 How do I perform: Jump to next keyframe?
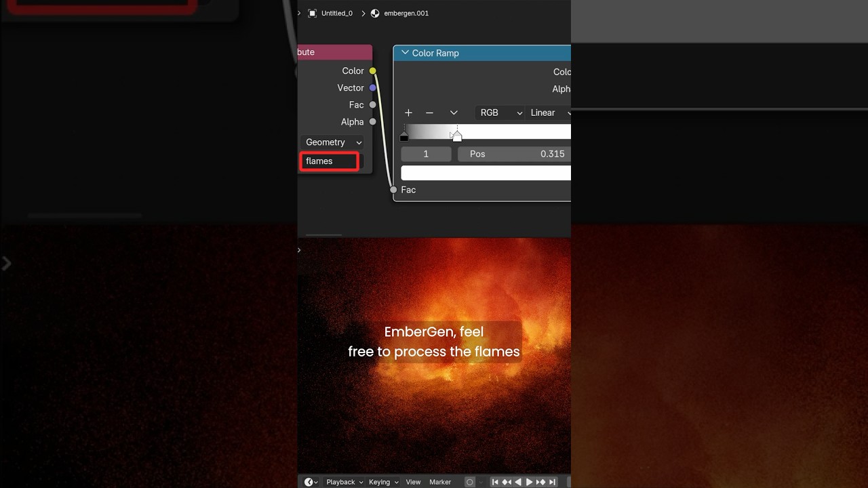tap(541, 482)
